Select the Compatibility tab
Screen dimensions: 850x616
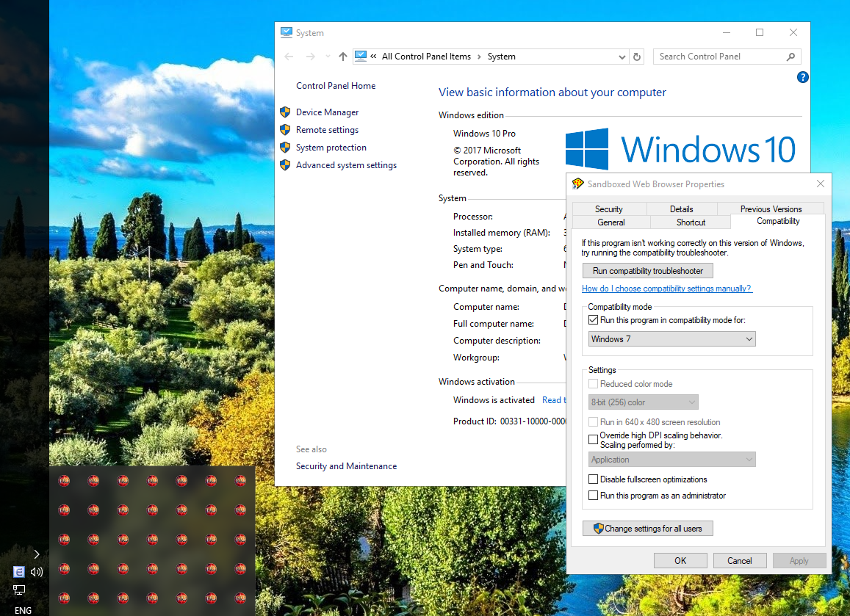(x=778, y=221)
